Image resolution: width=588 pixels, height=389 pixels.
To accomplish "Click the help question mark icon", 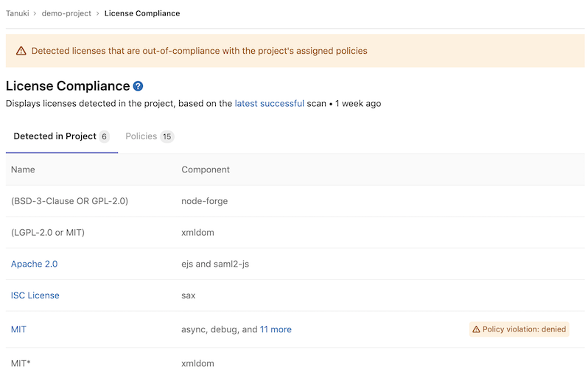I will point(139,87).
